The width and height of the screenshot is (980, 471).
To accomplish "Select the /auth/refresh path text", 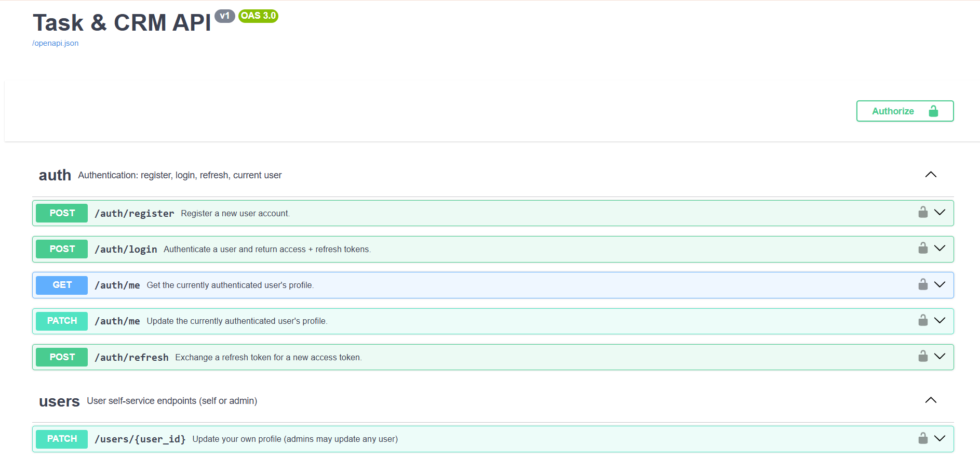I will 131,357.
